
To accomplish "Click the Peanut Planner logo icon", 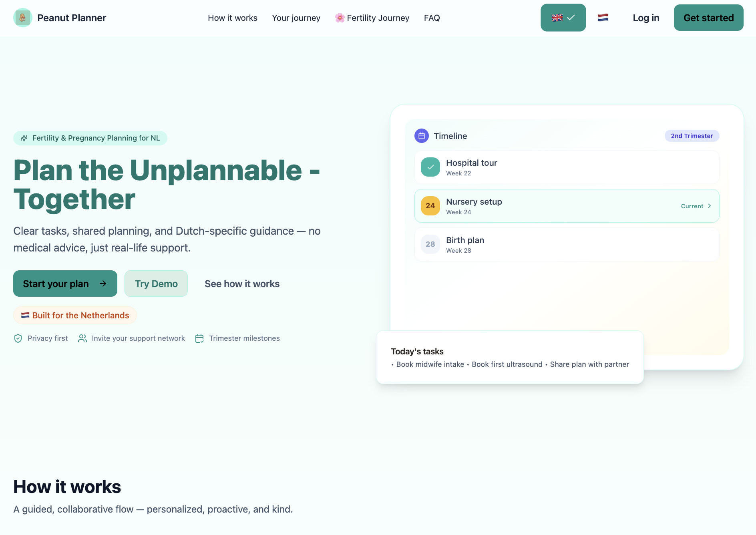I will pos(23,18).
